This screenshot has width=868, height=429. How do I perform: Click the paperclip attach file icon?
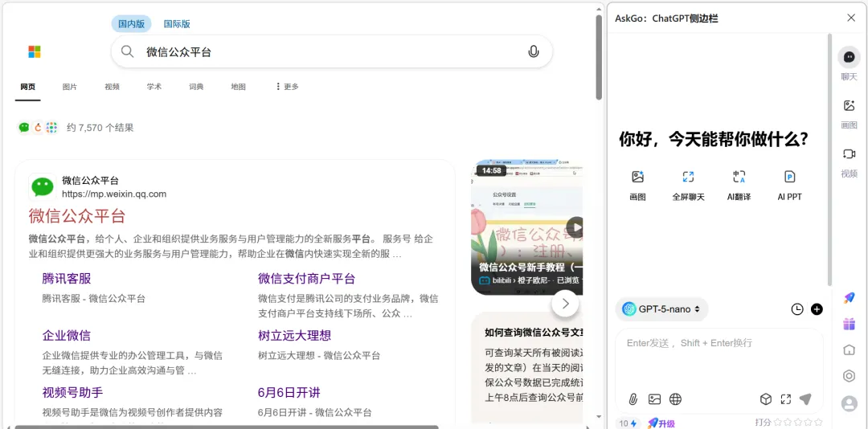pyautogui.click(x=633, y=399)
